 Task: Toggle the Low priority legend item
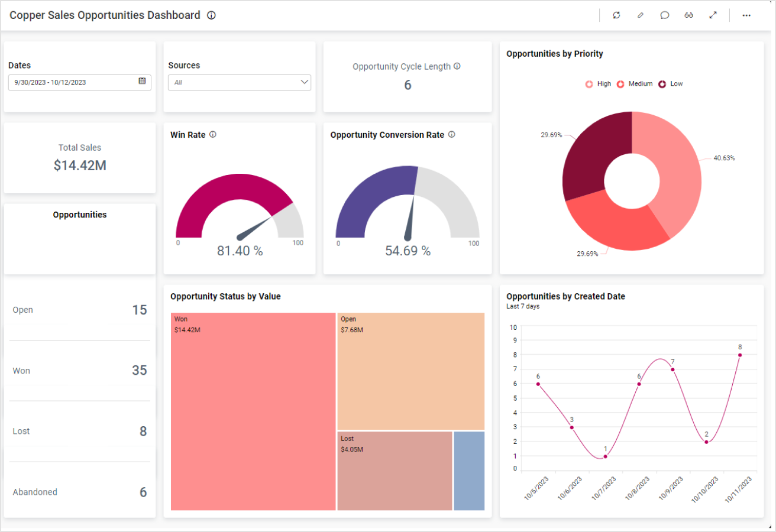671,84
